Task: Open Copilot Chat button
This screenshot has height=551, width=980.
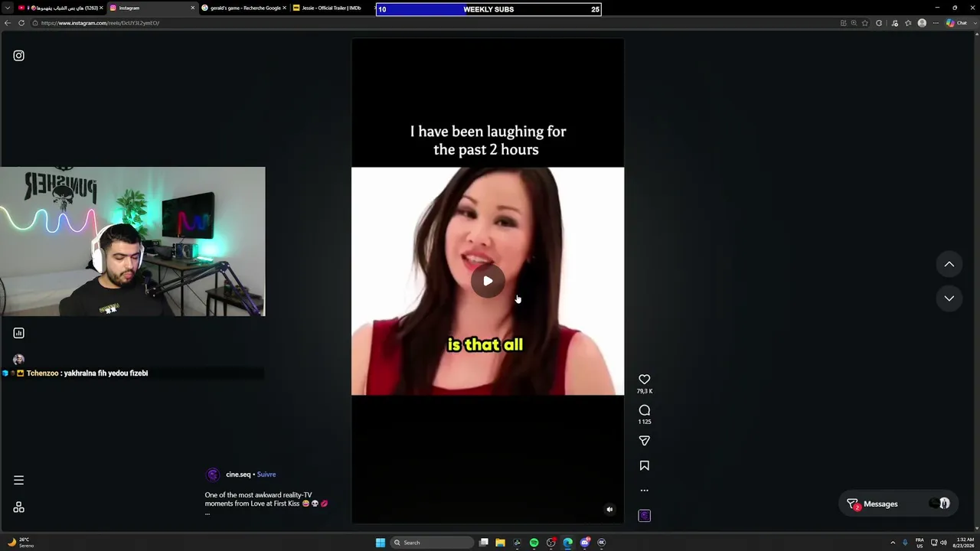Action: 956,23
